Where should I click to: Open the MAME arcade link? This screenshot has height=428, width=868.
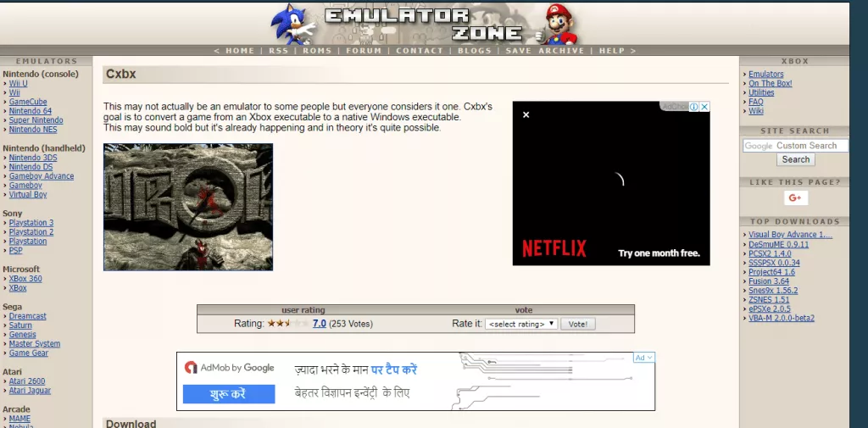click(19, 419)
